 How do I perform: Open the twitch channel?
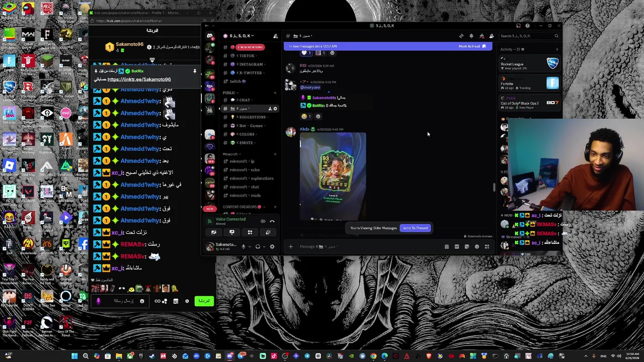click(x=250, y=81)
